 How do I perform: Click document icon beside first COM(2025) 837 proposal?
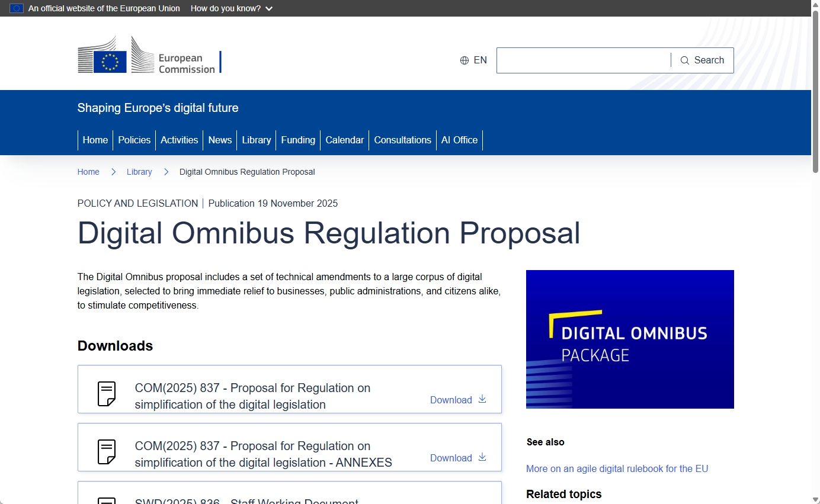(x=107, y=394)
